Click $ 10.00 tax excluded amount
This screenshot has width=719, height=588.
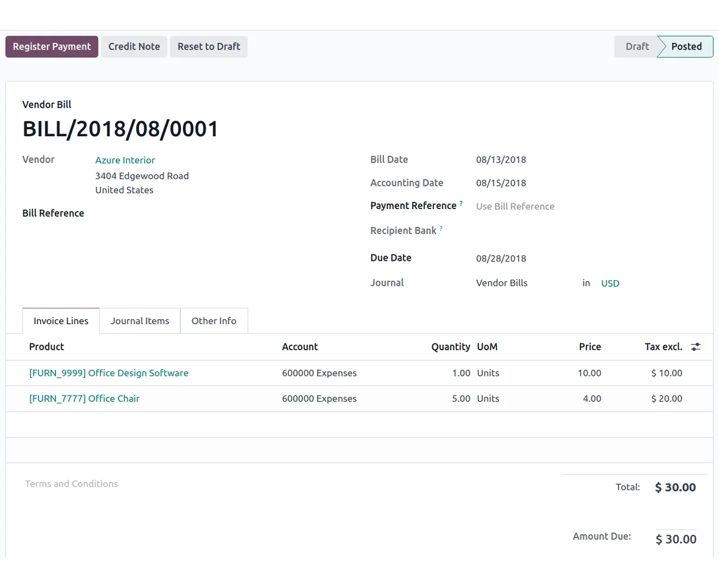(x=666, y=373)
